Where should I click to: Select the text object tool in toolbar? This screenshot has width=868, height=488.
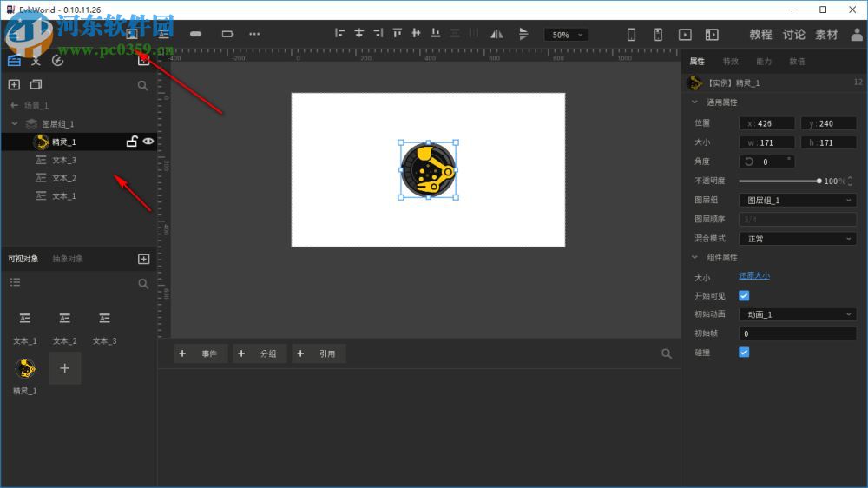164,34
